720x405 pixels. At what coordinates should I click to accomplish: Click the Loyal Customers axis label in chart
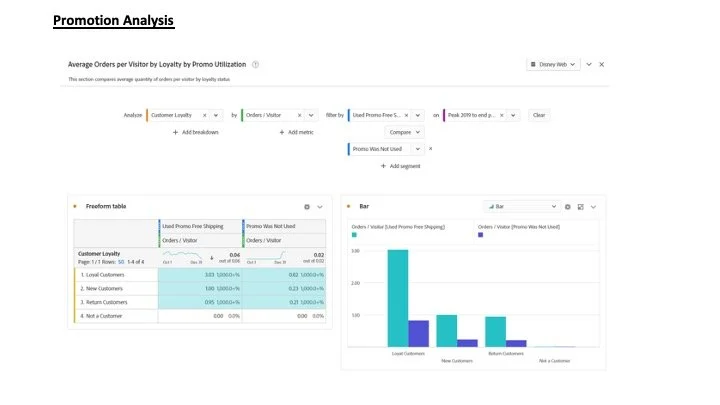coord(408,354)
